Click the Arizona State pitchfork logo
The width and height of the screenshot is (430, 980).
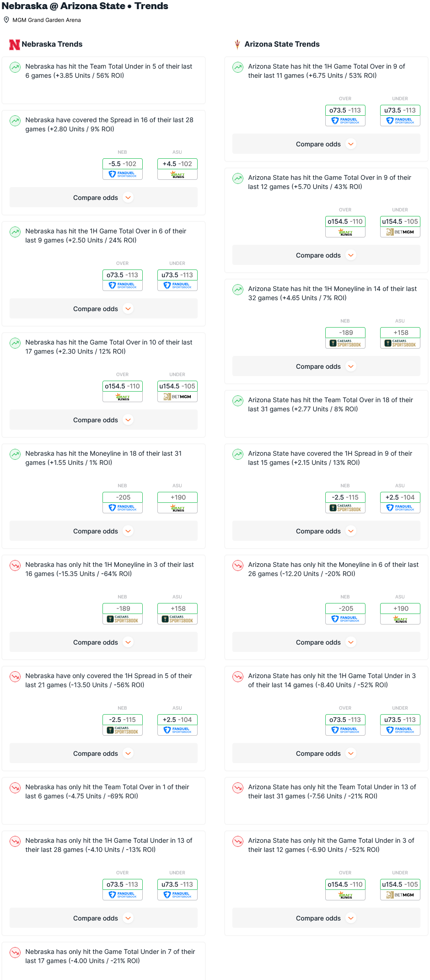pos(237,44)
